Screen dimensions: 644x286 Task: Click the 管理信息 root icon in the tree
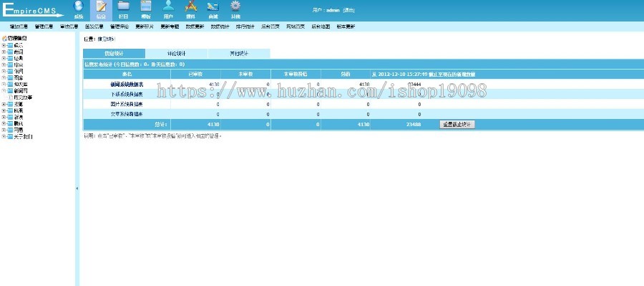4,39
